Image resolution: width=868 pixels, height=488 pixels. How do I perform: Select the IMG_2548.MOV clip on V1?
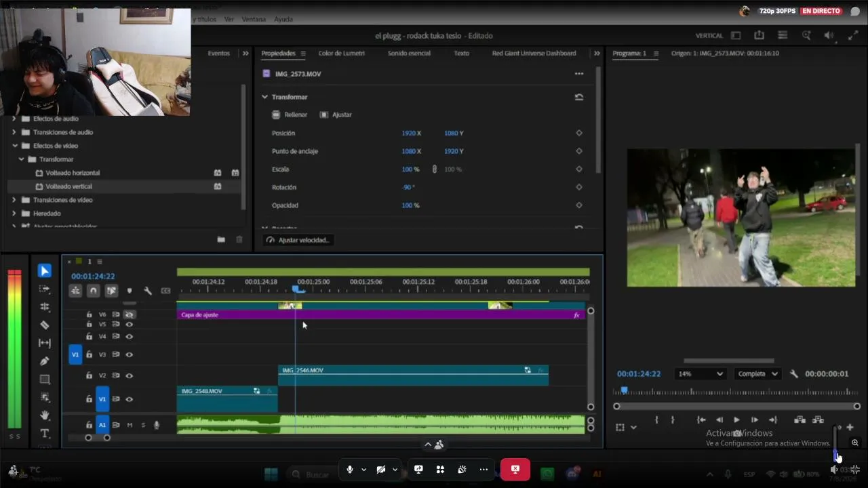coord(227,399)
